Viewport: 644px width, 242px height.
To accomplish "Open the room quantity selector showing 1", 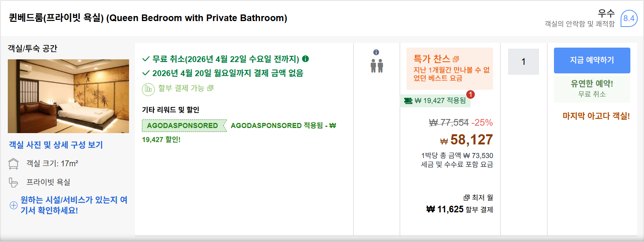I will click(523, 62).
